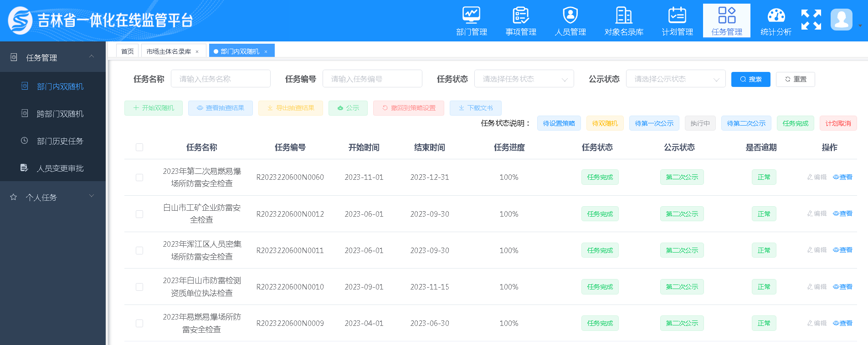The height and width of the screenshot is (345, 868).
Task: Edit task R2023220600N0012
Action: click(x=817, y=213)
